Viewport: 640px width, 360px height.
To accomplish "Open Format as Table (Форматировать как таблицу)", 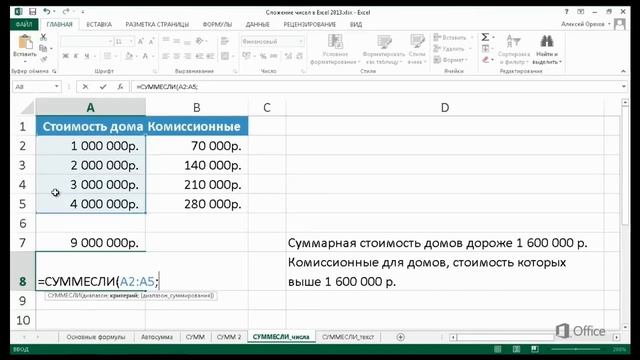I will [x=384, y=49].
